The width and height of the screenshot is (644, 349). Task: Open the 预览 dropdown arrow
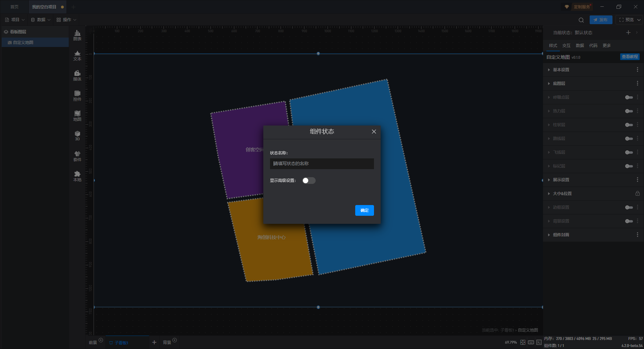(639, 20)
